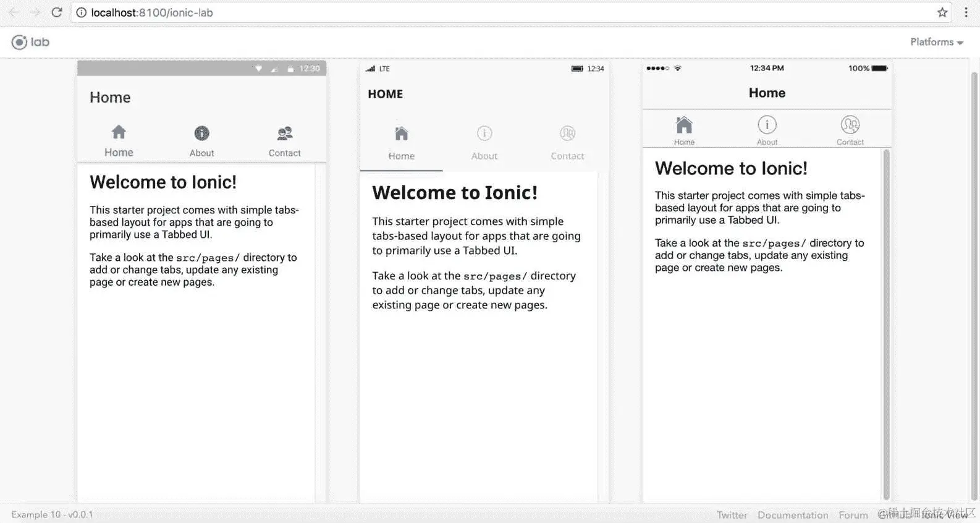
Task: Click the uppercase "HOME" title in Windows preview
Action: pyautogui.click(x=385, y=94)
